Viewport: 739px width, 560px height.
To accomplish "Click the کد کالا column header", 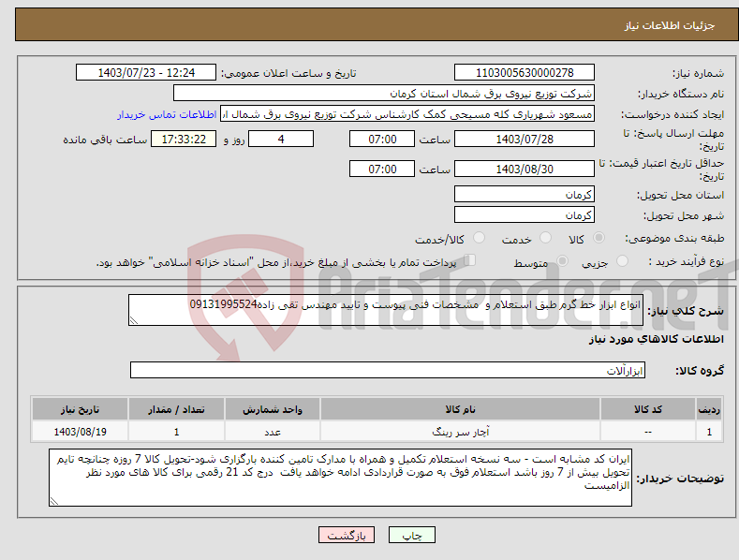I will (x=648, y=409).
